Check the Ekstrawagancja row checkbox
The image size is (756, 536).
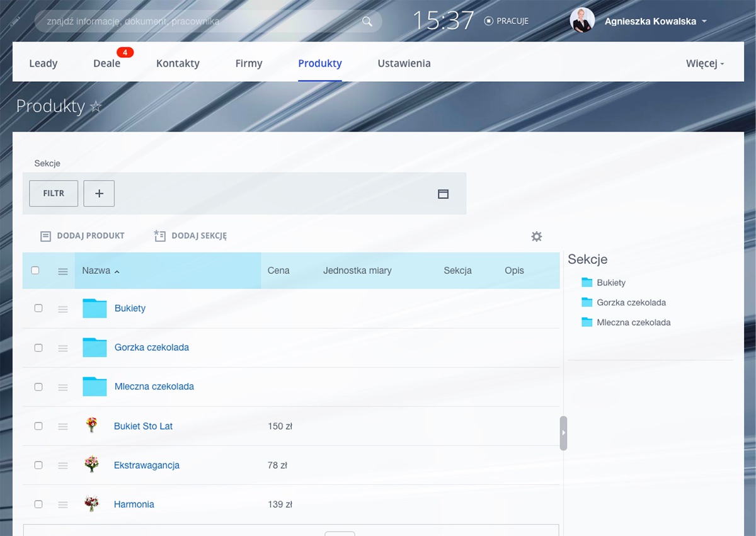[38, 465]
